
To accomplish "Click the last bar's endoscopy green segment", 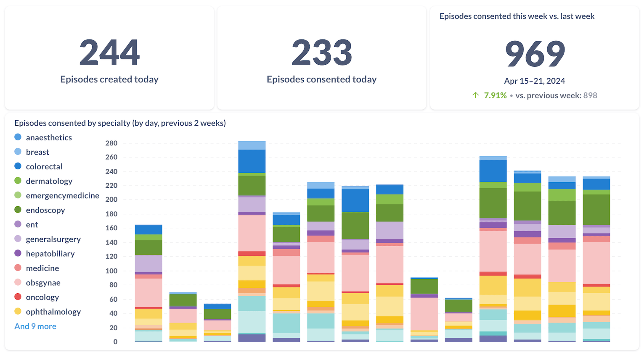I will [x=596, y=210].
